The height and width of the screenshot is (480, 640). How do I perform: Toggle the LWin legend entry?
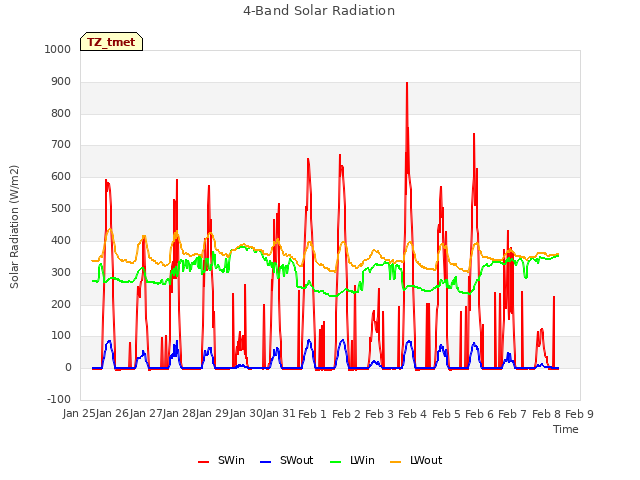pos(352,460)
